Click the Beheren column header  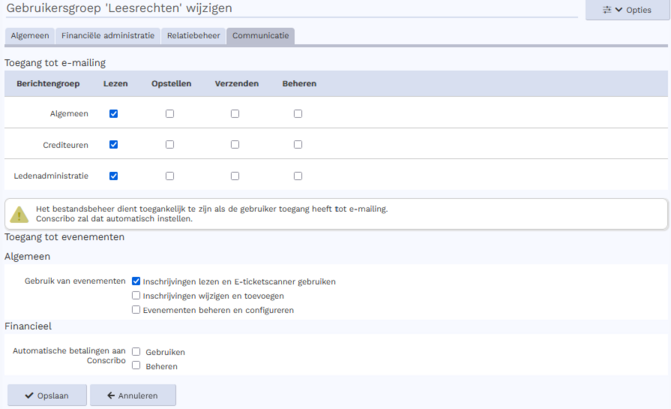pyautogui.click(x=299, y=83)
